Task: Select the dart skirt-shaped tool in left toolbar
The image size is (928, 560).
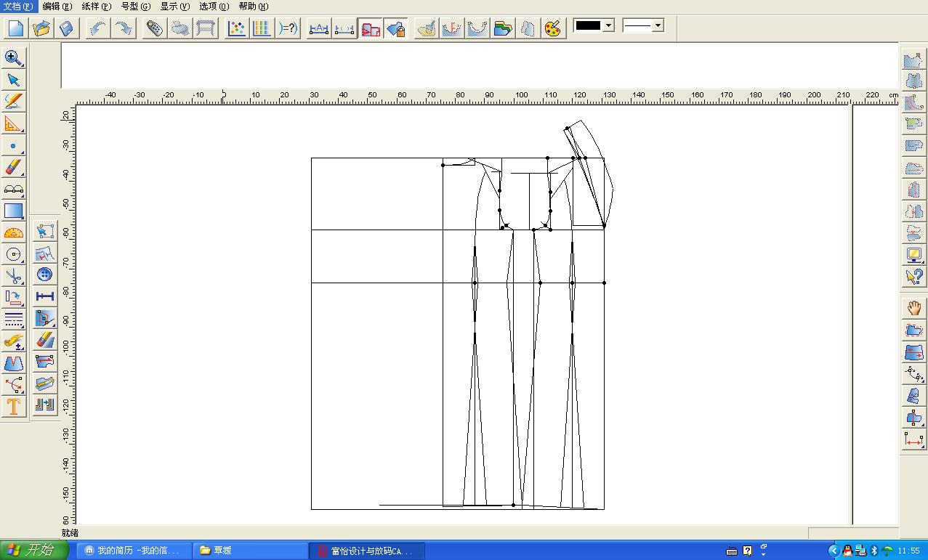Action: [13, 363]
